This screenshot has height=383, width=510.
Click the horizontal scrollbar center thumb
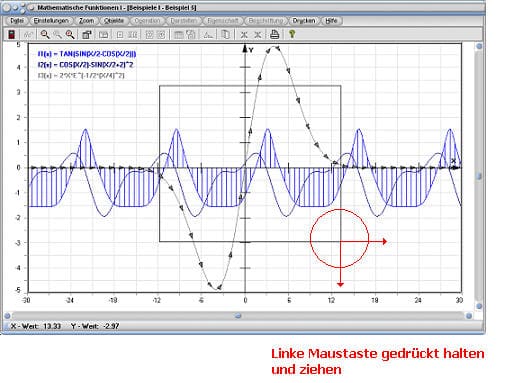point(238,315)
